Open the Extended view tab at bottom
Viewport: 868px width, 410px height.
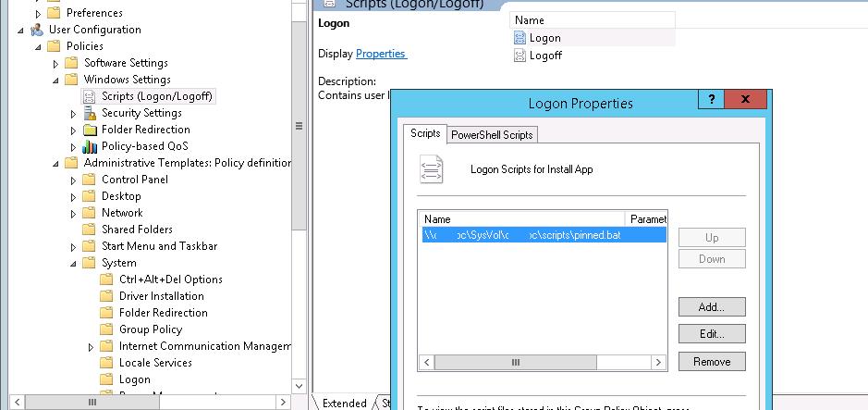(x=344, y=403)
